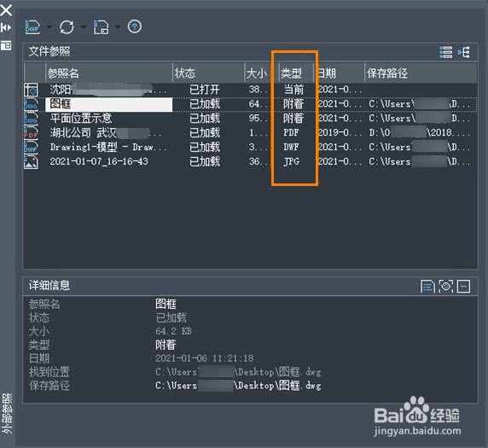Click the Attach DWF toolbar icon
The height and width of the screenshot is (448, 488).
point(32,27)
